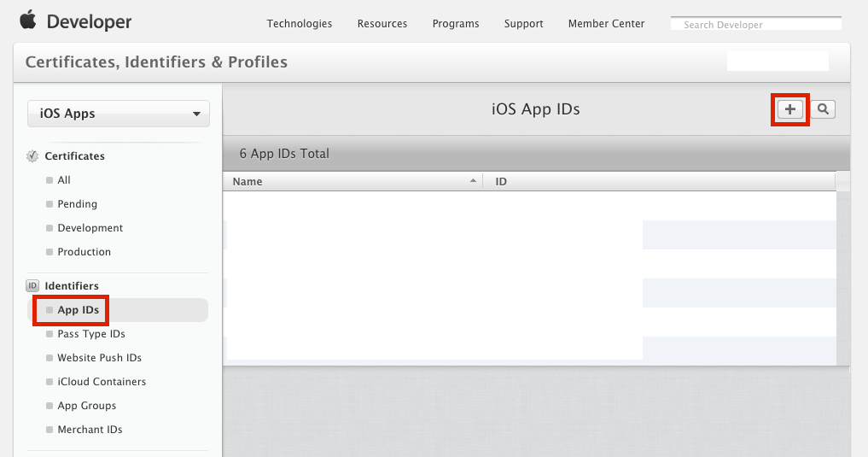Add a new App ID with plus button
Image resolution: width=868 pixels, height=457 pixels.
[x=790, y=109]
